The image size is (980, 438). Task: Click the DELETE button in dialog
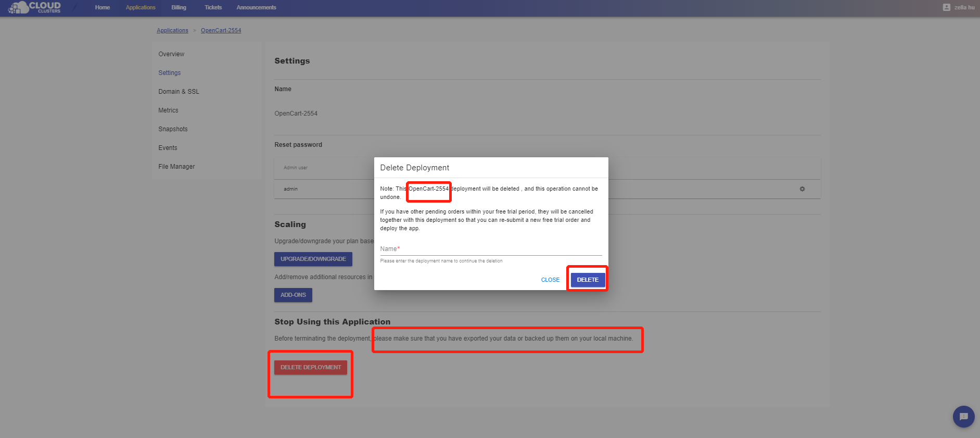(588, 280)
